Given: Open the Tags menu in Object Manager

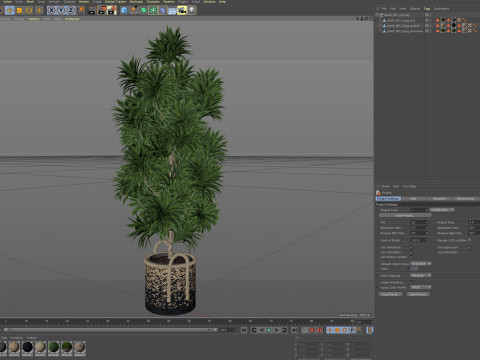Looking at the screenshot, I should pos(427,9).
